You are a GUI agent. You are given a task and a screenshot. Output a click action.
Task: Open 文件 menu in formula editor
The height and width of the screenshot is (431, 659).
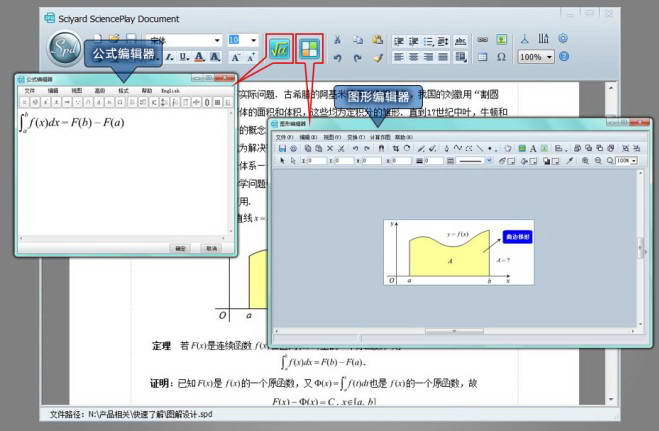29,91
